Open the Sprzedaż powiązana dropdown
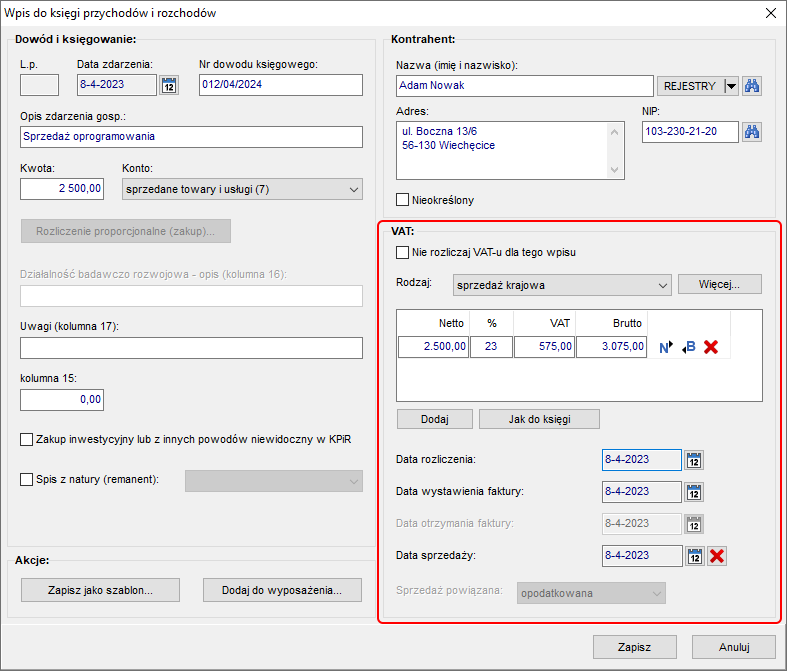Image resolution: width=787 pixels, height=671 pixels. click(591, 593)
